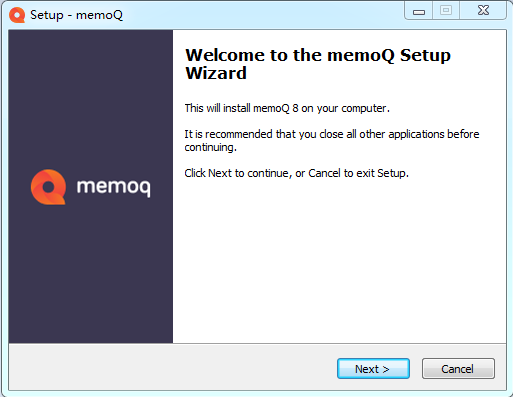The height and width of the screenshot is (397, 513).
Task: Click the white memoq wordmark in the sidebar
Action: coord(114,188)
